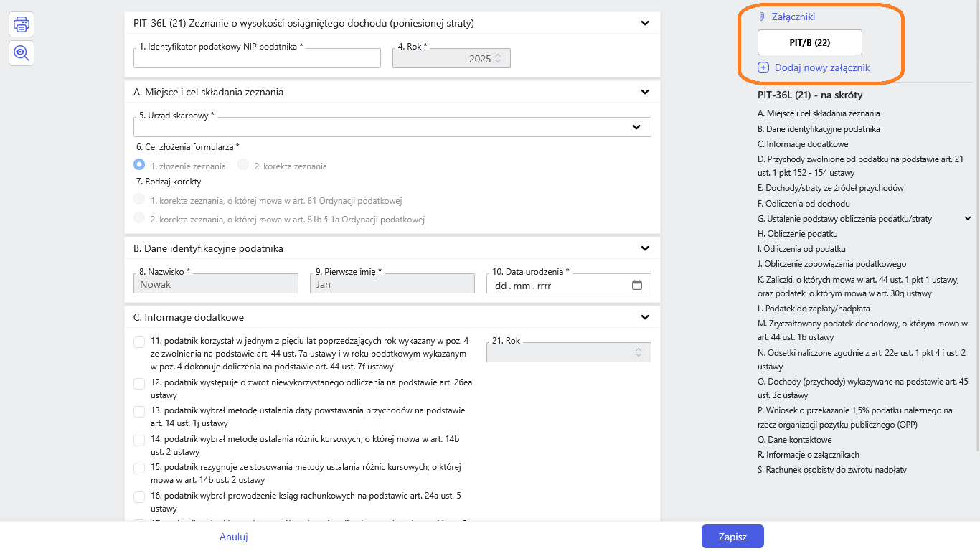The width and height of the screenshot is (980, 551).
Task: Adjust the Rok 2025 stepper arrows
Action: pyautogui.click(x=499, y=59)
